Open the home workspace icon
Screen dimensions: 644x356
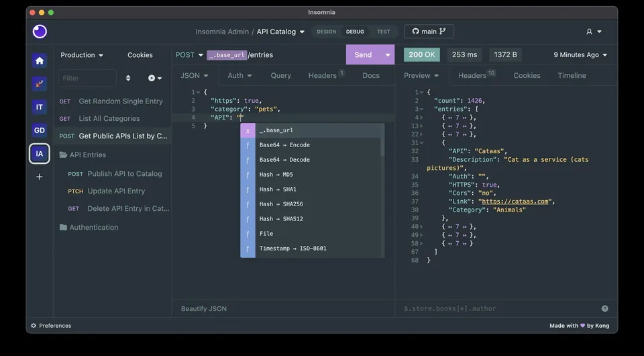tap(40, 61)
